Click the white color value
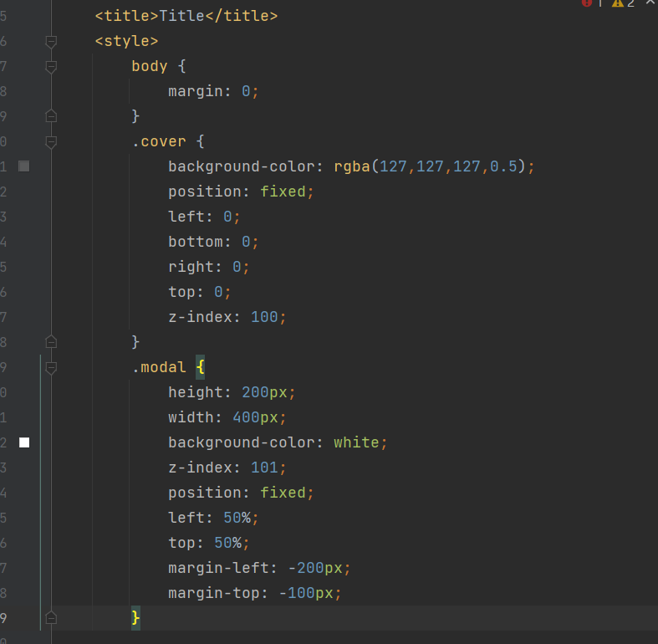This screenshot has height=644, width=658. (356, 442)
